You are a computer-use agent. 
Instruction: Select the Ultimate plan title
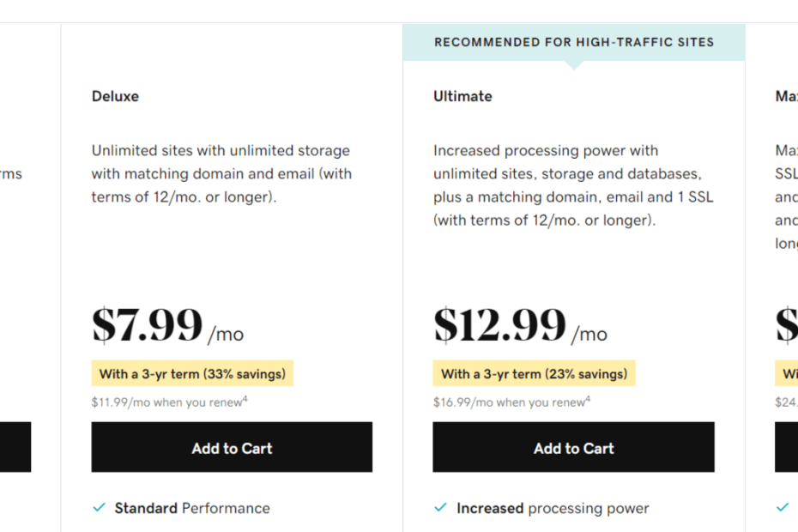(462, 96)
